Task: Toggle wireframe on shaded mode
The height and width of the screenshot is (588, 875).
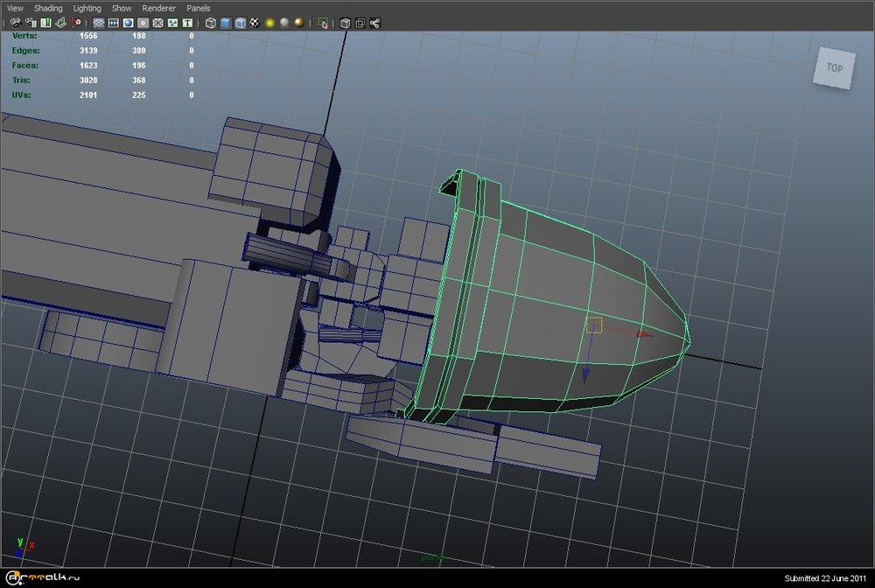Action: point(240,23)
